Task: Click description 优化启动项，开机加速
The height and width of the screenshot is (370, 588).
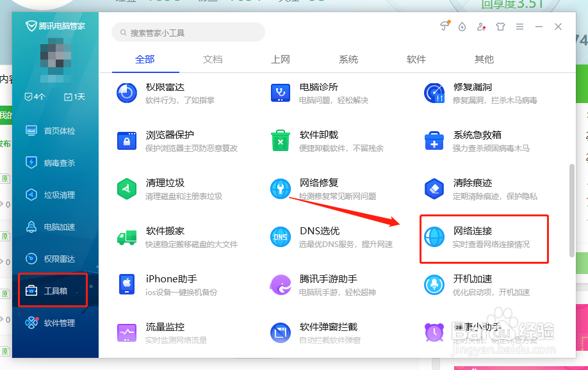Action: (491, 293)
